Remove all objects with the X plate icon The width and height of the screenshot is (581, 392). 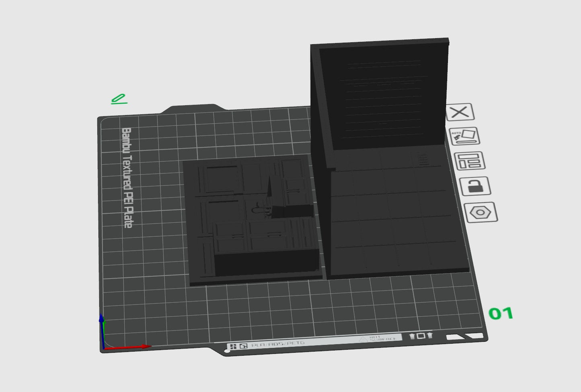point(460,112)
